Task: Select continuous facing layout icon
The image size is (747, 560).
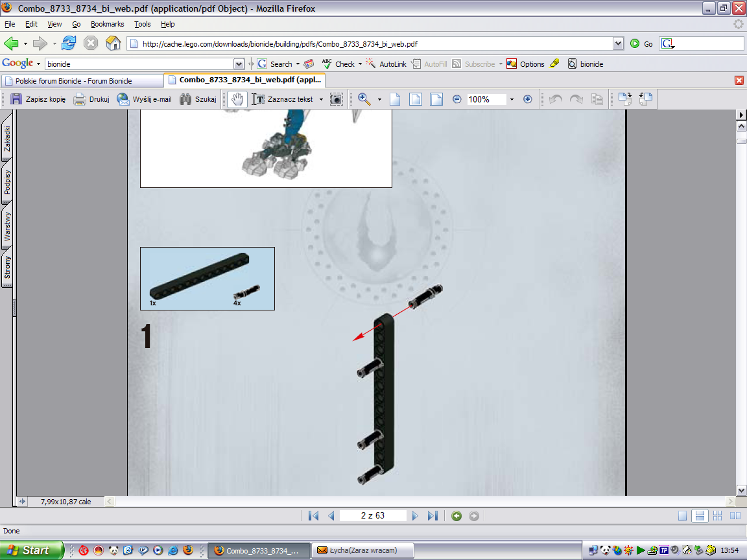Action: (717, 516)
